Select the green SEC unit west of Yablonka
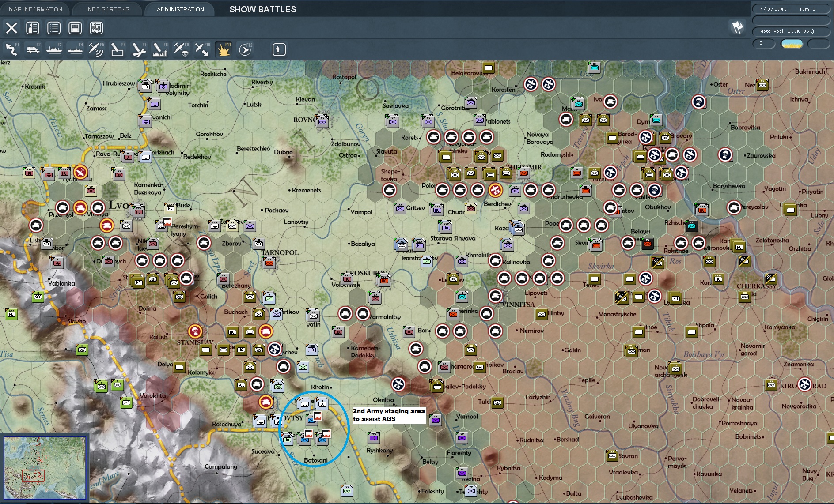Viewport: 834px width, 504px height. click(38, 297)
